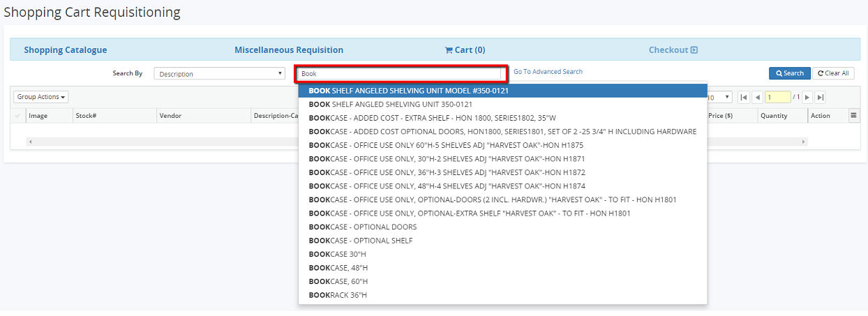
Task: Open the Group Actions dropdown
Action: [x=41, y=97]
